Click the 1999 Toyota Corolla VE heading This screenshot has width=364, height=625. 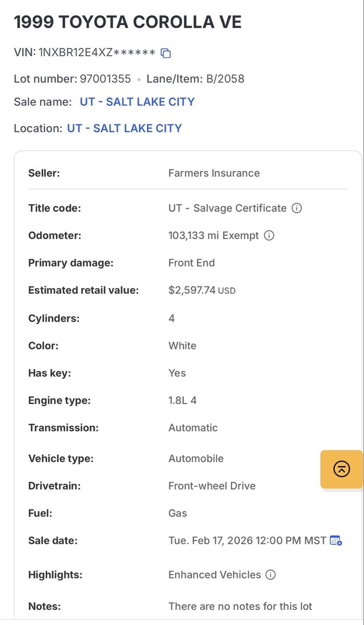click(128, 22)
